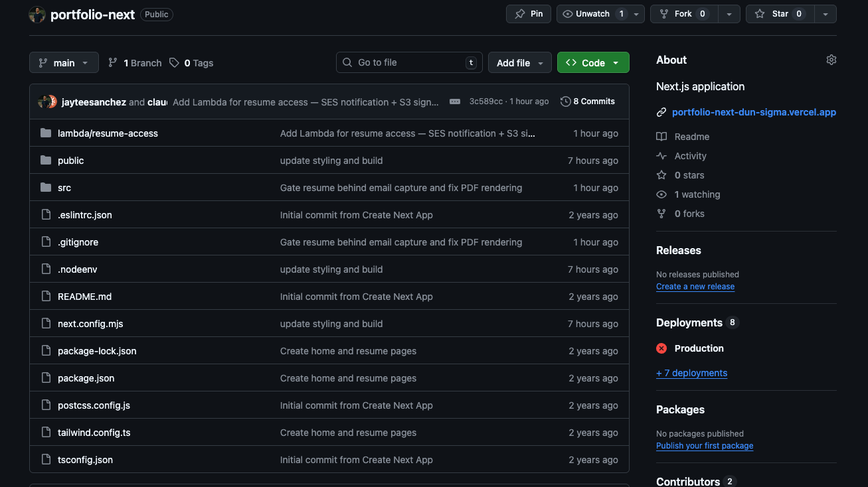Open the Add file dropdown
The image size is (868, 487).
520,63
